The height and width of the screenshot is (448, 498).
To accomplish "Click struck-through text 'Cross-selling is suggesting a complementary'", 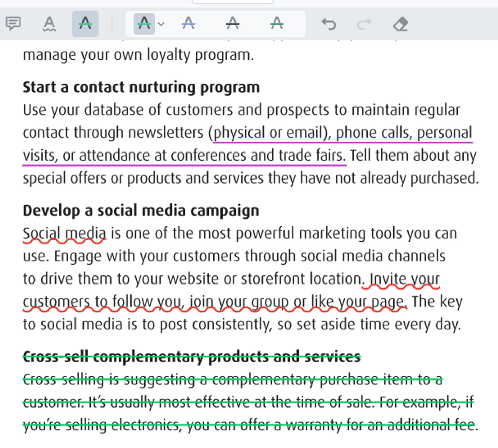I will [x=169, y=380].
